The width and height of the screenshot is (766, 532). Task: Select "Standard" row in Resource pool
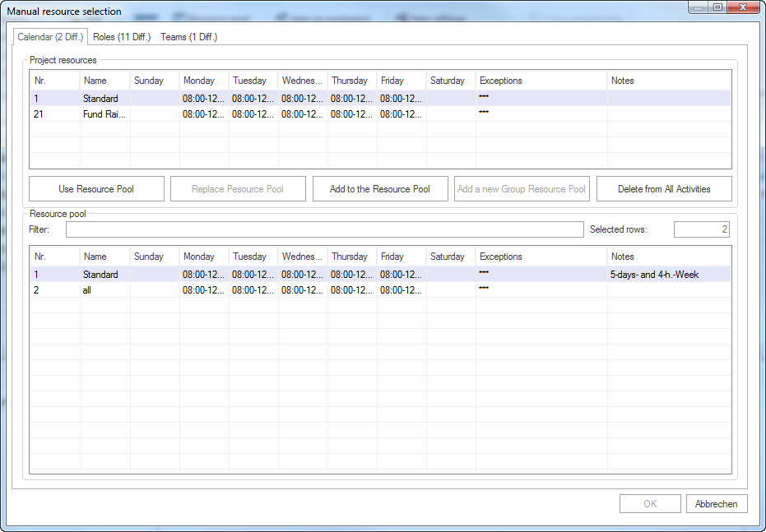(x=381, y=274)
